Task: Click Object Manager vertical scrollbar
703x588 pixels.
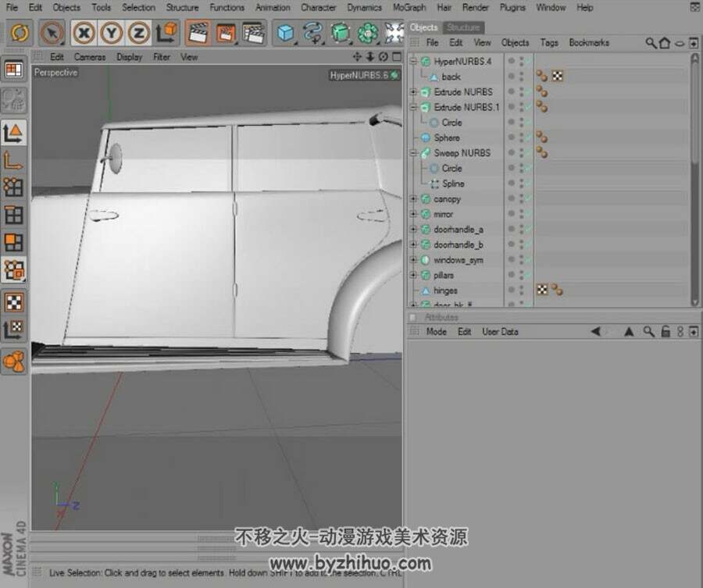Action: (694, 180)
